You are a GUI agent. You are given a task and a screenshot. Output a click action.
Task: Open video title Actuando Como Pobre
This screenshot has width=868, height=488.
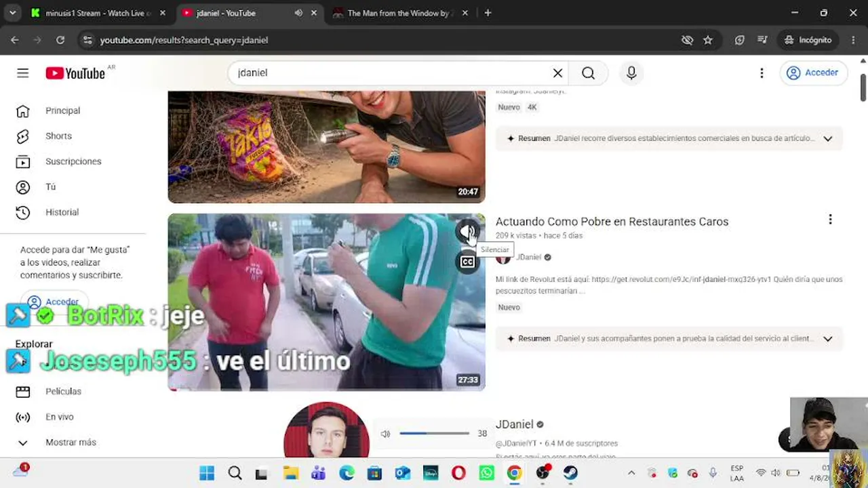[612, 222]
